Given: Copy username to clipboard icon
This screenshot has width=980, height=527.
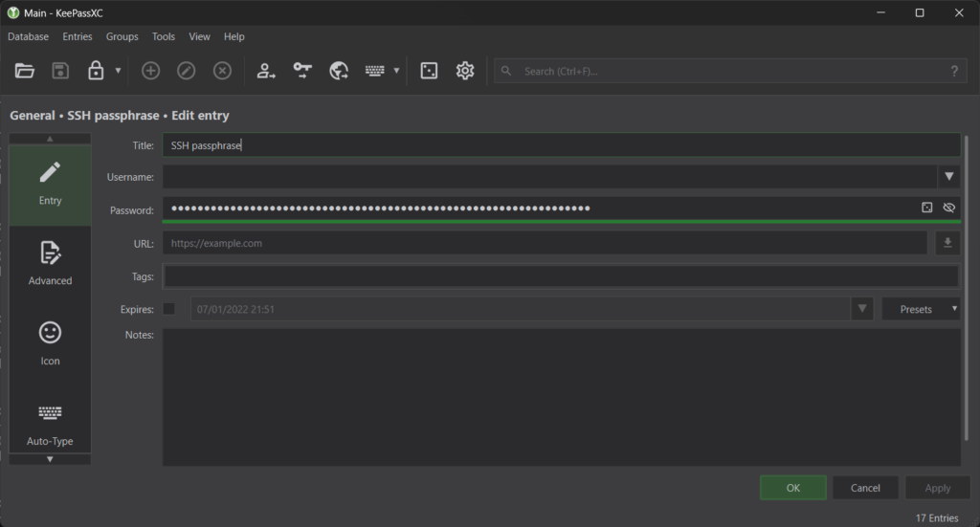Looking at the screenshot, I should pos(266,71).
